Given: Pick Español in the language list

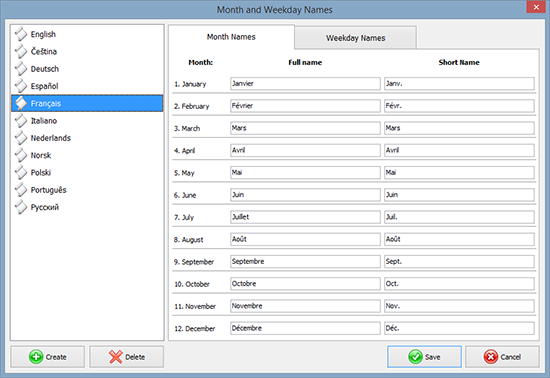Looking at the screenshot, I should [87, 86].
